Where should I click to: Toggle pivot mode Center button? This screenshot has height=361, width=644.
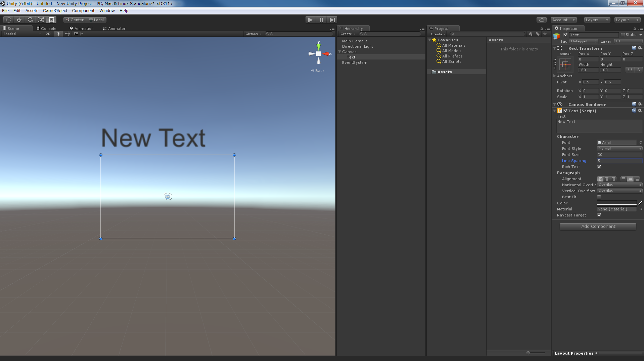pos(75,20)
